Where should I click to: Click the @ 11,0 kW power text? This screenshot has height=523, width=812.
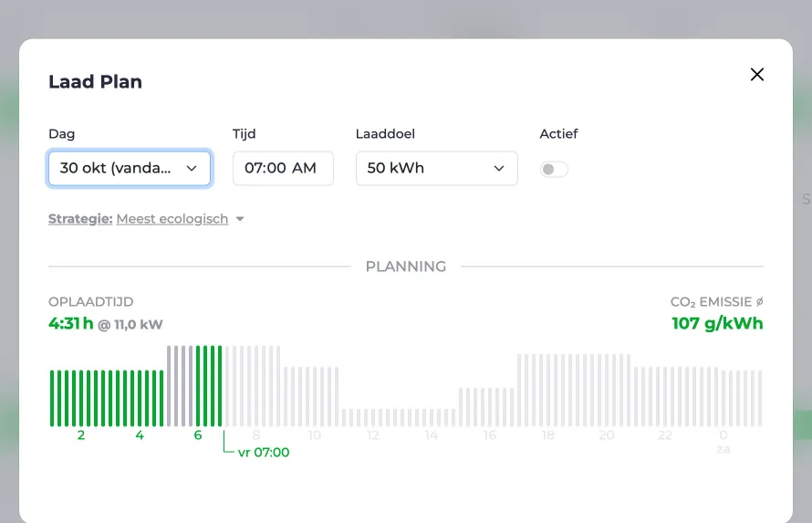tap(130, 325)
